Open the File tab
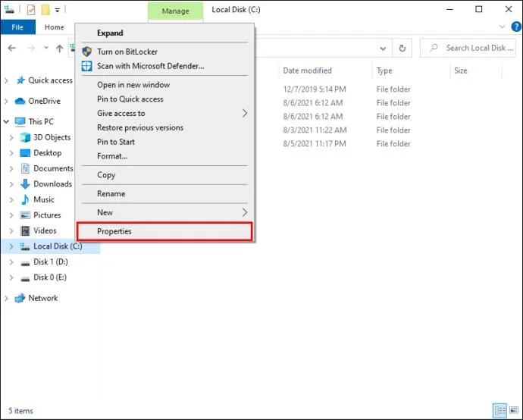The width and height of the screenshot is (523, 420). 17,27
